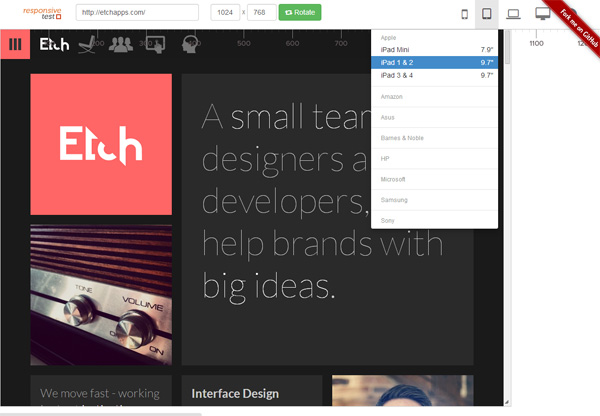
Task: Expand the Amazon device group
Action: (434, 97)
